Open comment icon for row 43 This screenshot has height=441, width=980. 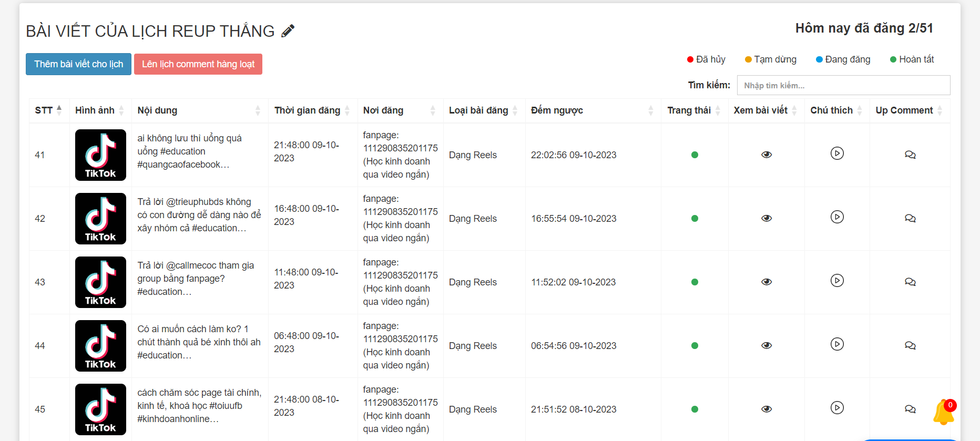click(x=910, y=282)
